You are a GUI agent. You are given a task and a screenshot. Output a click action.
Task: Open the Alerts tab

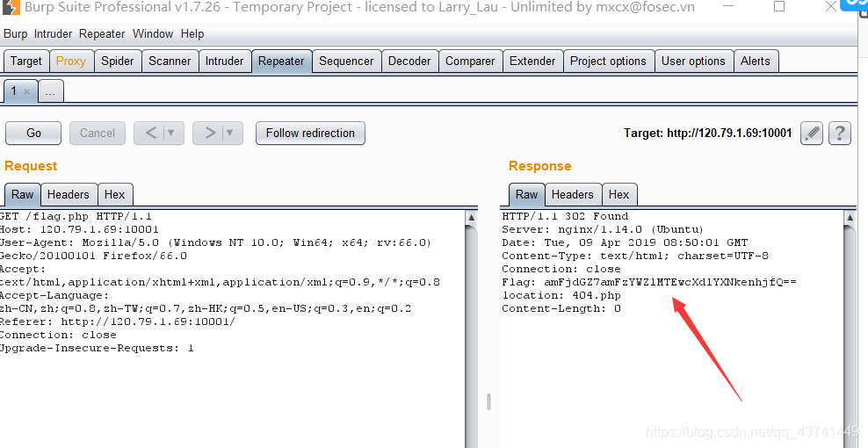[755, 61]
